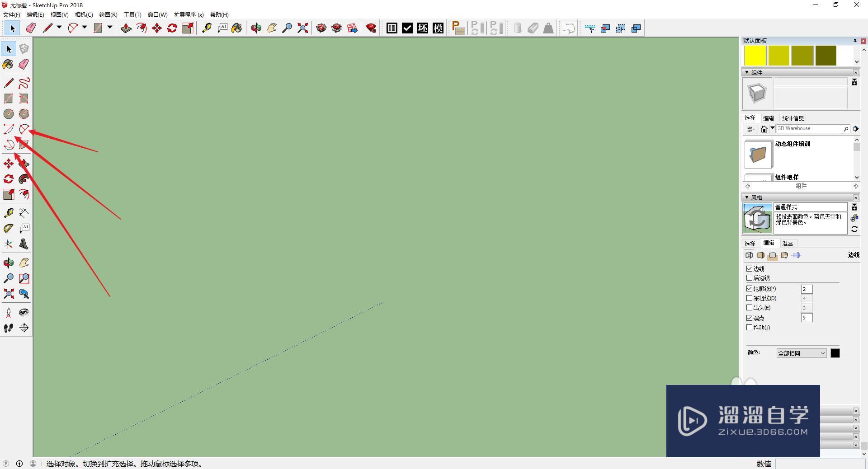
Task: Uncheck the 轮廓线(P) profile option
Action: point(749,289)
